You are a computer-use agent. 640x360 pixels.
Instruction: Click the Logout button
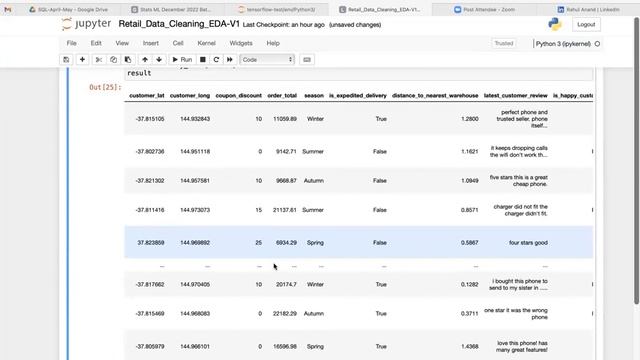click(586, 24)
